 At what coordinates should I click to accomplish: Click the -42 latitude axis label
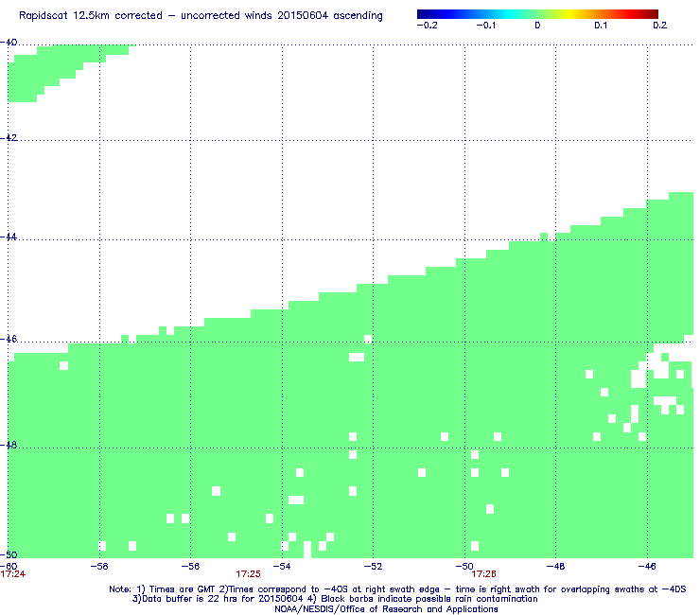[x=9, y=137]
